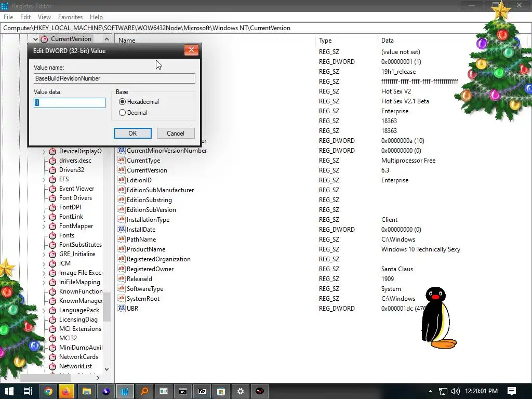The width and height of the screenshot is (532, 399).
Task: Click the Value name field BaseBuildRevisionNumber
Action: click(x=114, y=78)
